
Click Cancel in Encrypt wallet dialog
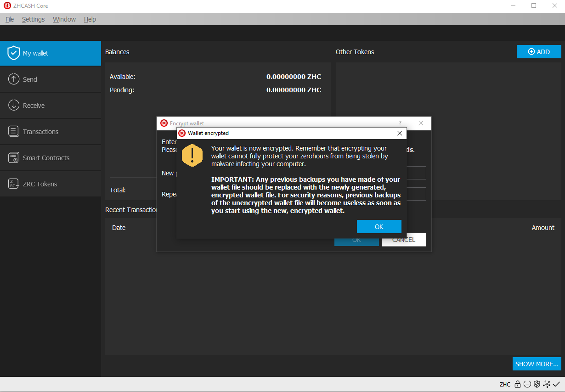pyautogui.click(x=404, y=240)
